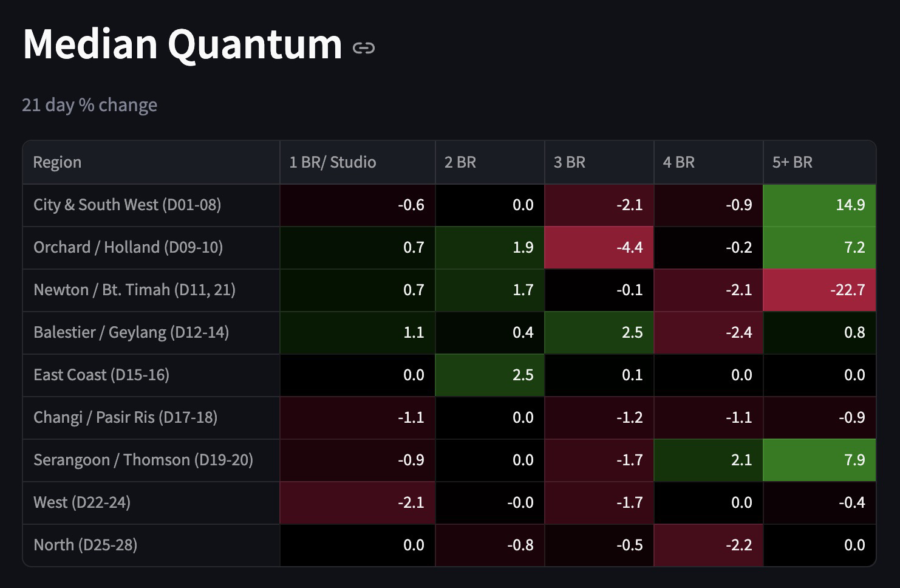Click the Region column header

coord(57,162)
